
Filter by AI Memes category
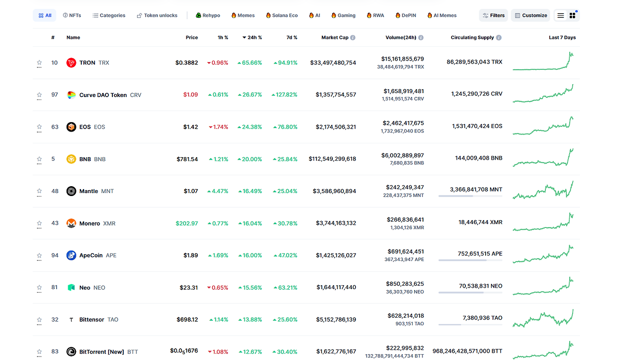coord(442,15)
